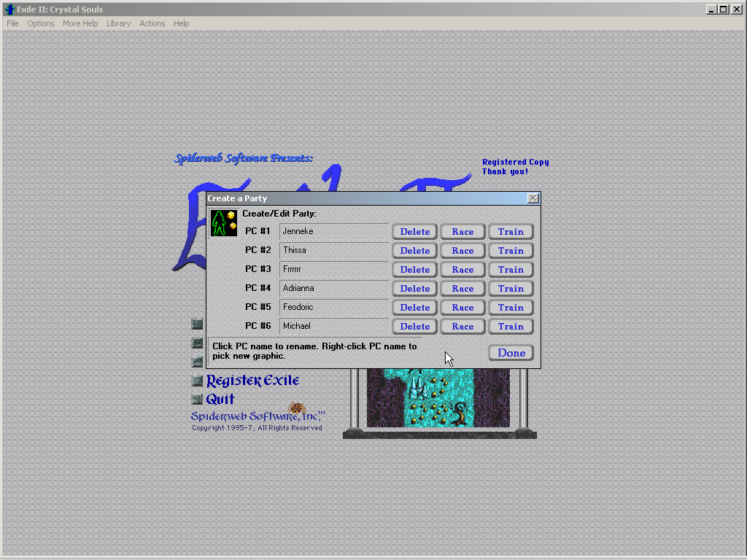747x560 pixels.
Task: Click the green figure party icon
Action: pyautogui.click(x=223, y=223)
